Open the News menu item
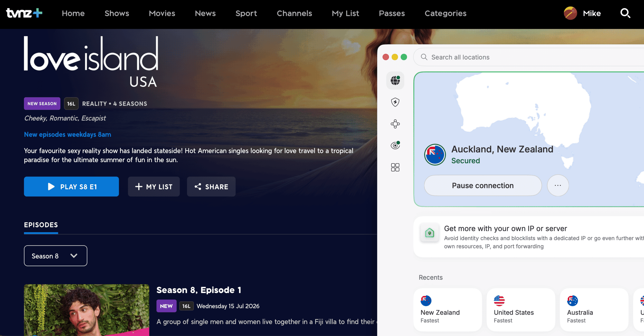Screen dimensions: 644x336 (205, 13)
